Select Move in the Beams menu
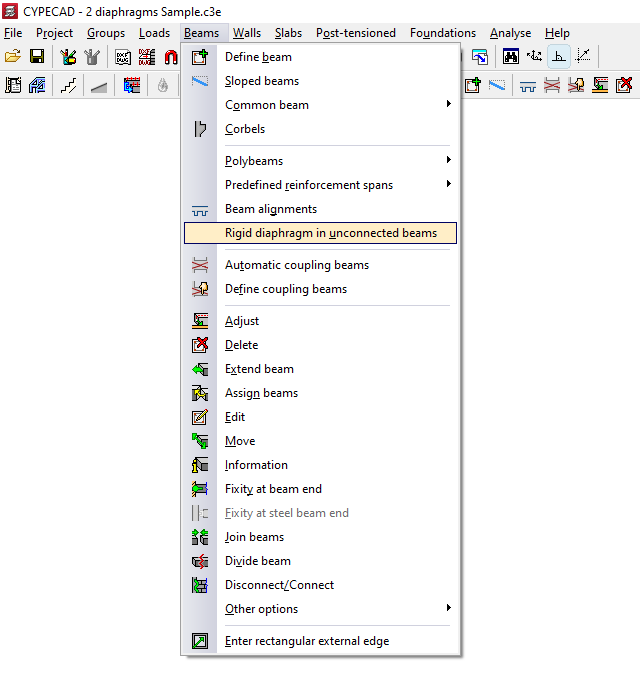The height and width of the screenshot is (682, 640). 320,441
